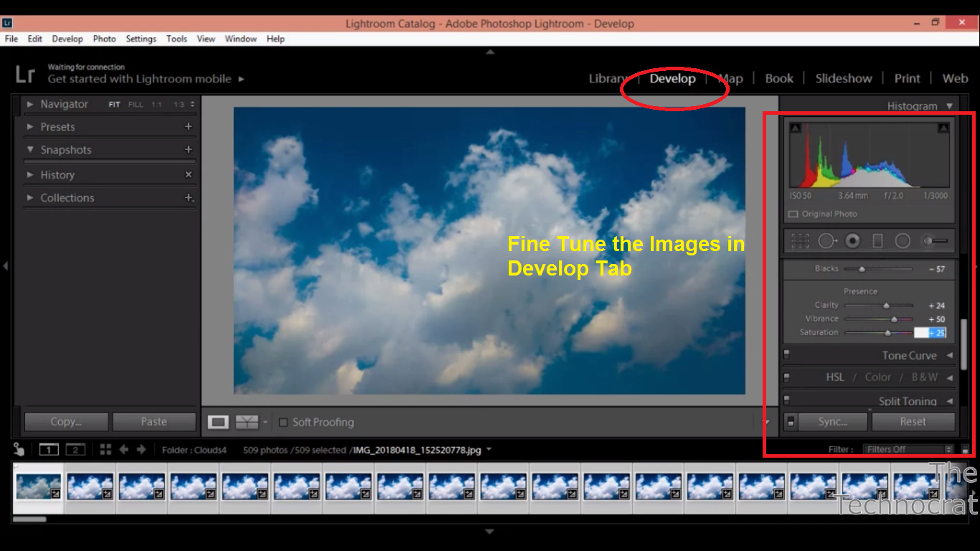Go forward with the right arrow

coord(141,449)
